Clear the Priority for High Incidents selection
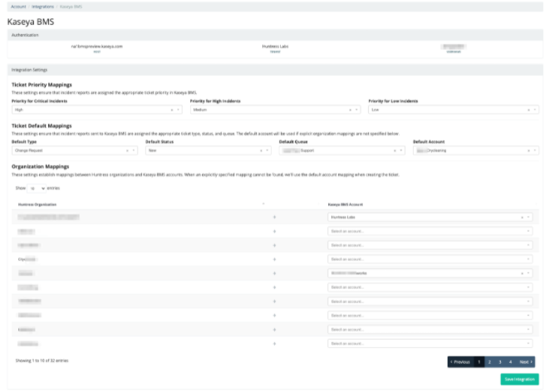545x392 pixels. click(x=350, y=110)
